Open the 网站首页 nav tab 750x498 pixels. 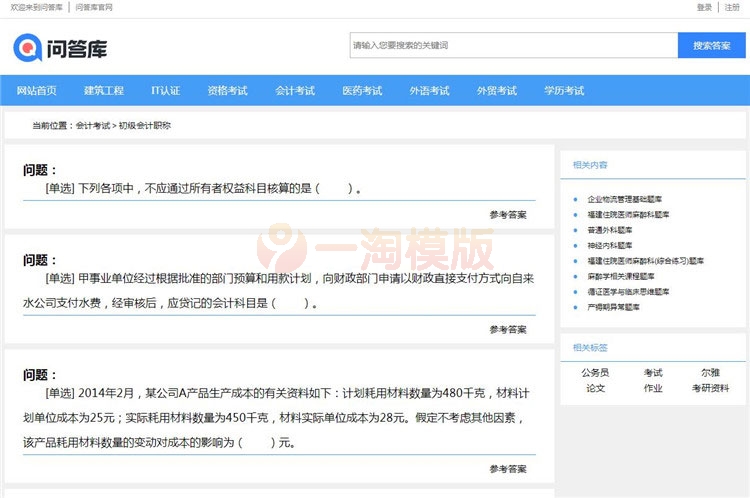(x=37, y=91)
